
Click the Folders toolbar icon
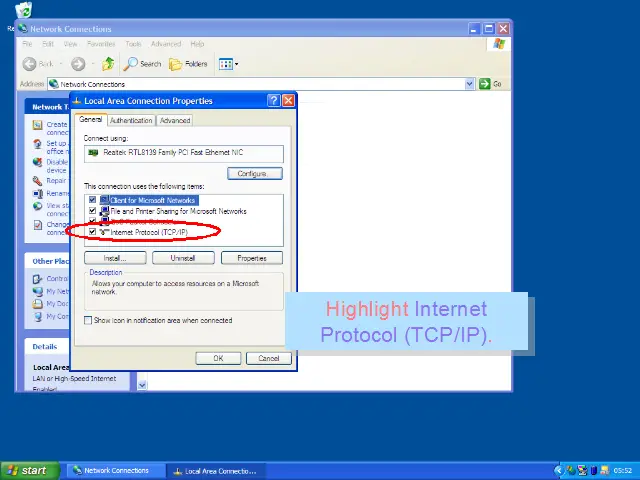pyautogui.click(x=188, y=64)
